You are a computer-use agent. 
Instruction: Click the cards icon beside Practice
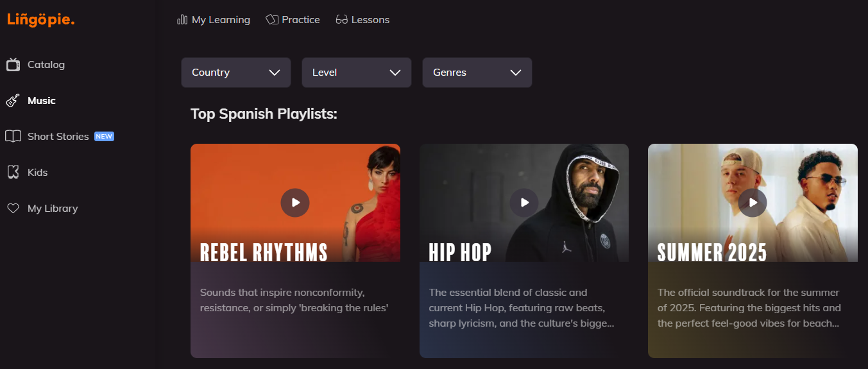(x=272, y=20)
